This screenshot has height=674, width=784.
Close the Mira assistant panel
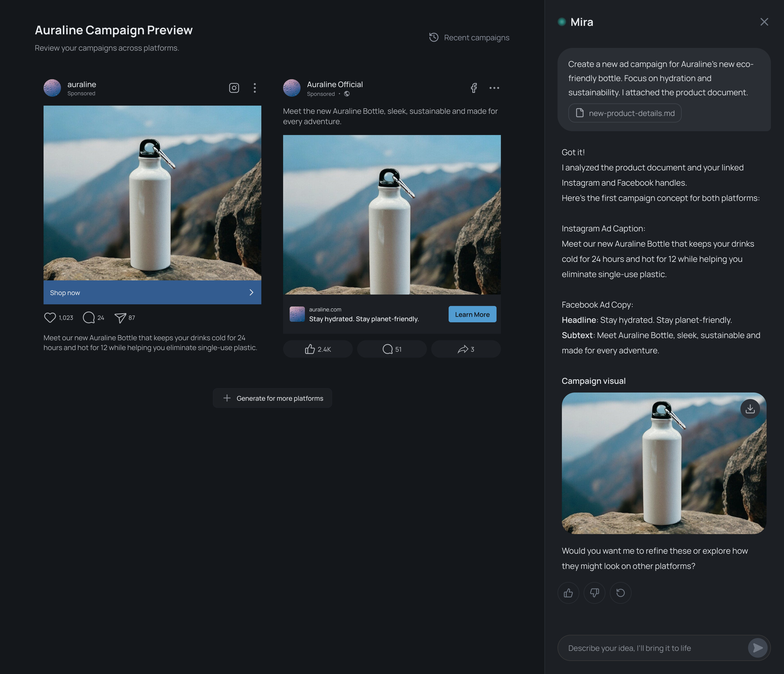tap(764, 22)
